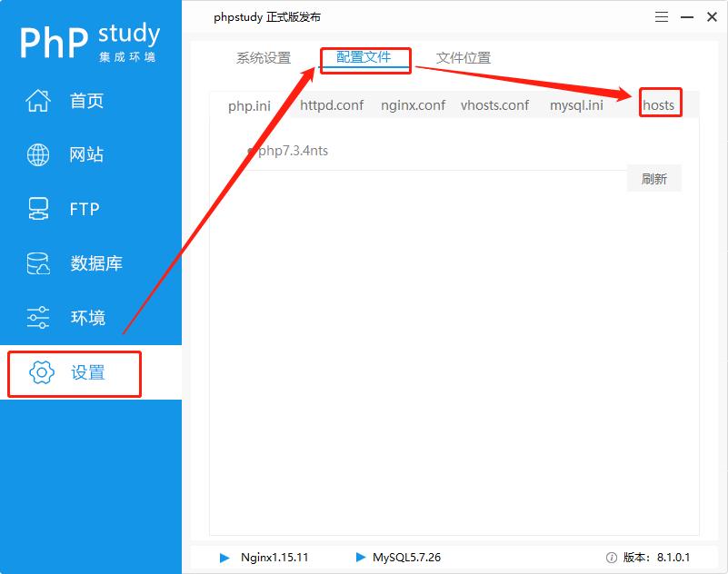The height and width of the screenshot is (574, 728).
Task: Minimize the phpstudy window
Action: (x=687, y=17)
